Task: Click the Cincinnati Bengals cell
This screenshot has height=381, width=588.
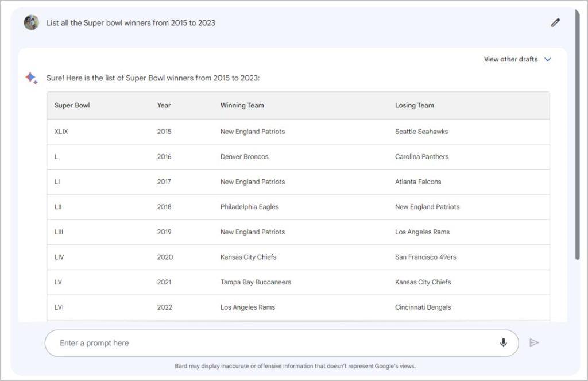Action: tap(423, 307)
